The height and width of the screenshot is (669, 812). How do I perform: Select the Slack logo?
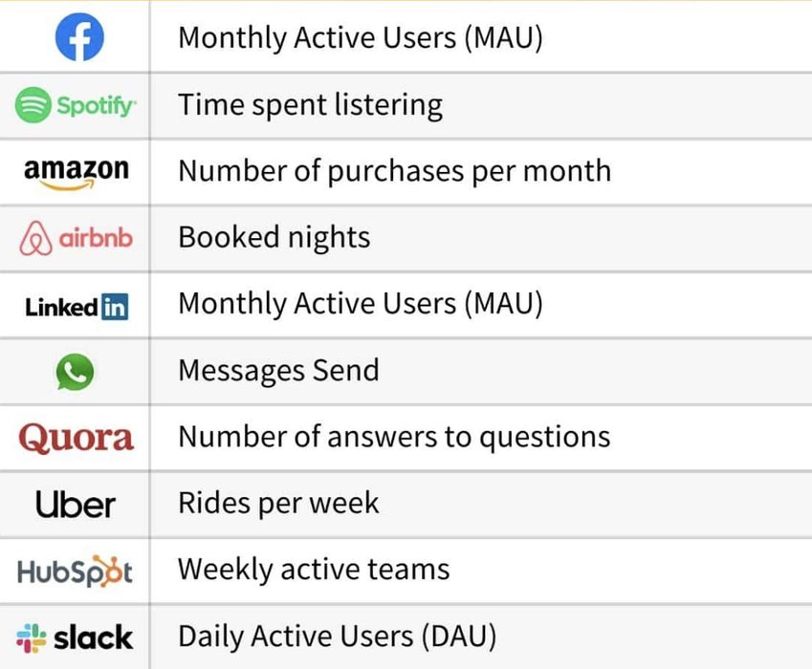[76, 637]
